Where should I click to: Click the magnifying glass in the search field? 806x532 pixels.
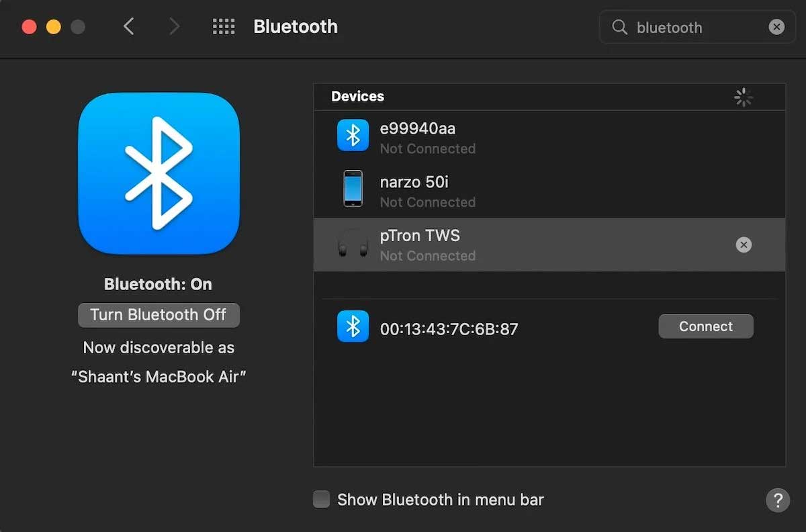point(619,27)
